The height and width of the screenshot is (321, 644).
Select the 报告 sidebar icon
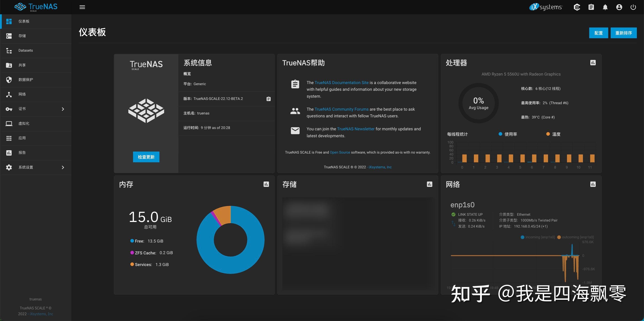[x=9, y=152]
